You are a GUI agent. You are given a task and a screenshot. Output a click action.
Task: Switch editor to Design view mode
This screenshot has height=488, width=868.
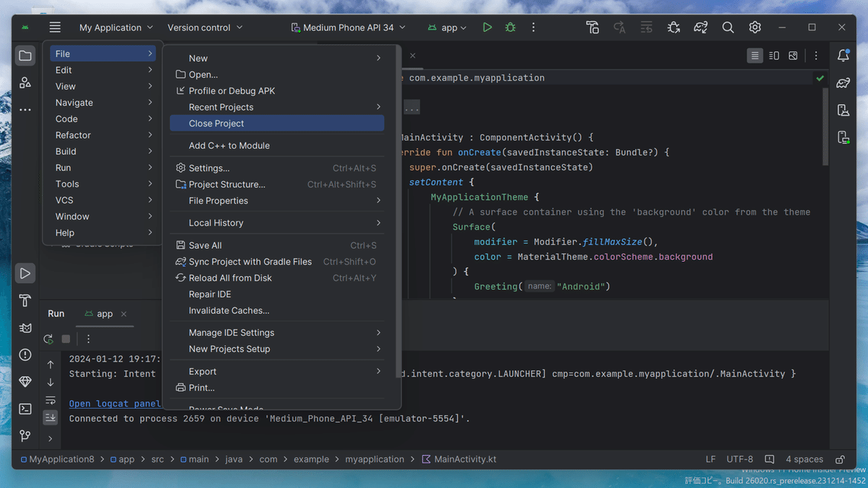click(793, 56)
